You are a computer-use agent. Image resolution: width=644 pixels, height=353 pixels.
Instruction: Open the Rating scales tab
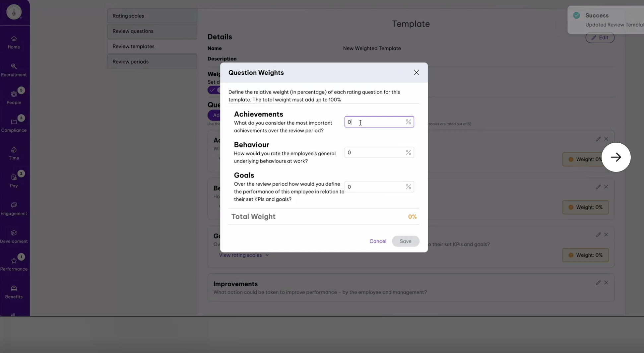click(152, 16)
